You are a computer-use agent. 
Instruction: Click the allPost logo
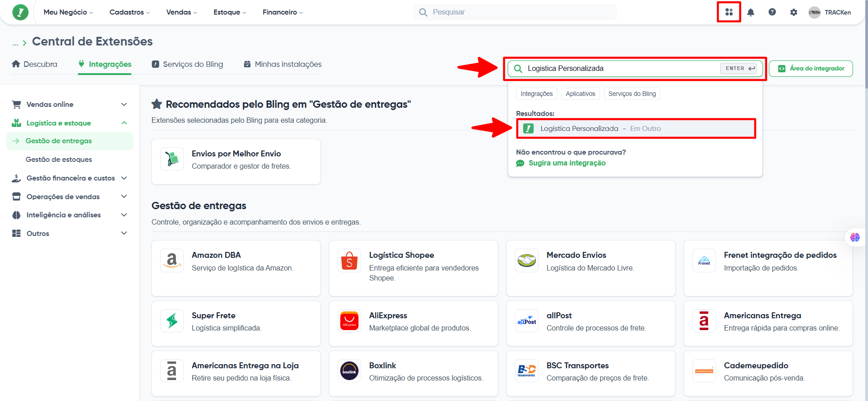(527, 321)
